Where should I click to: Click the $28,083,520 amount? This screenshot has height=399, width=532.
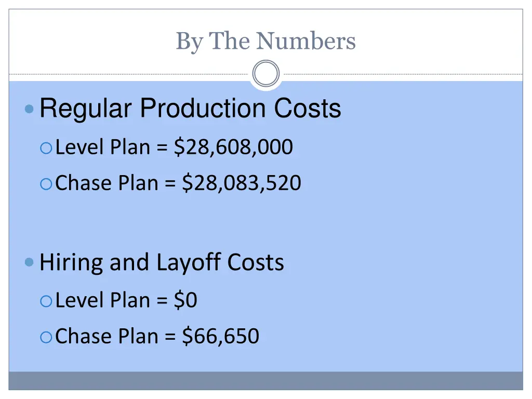242,183
